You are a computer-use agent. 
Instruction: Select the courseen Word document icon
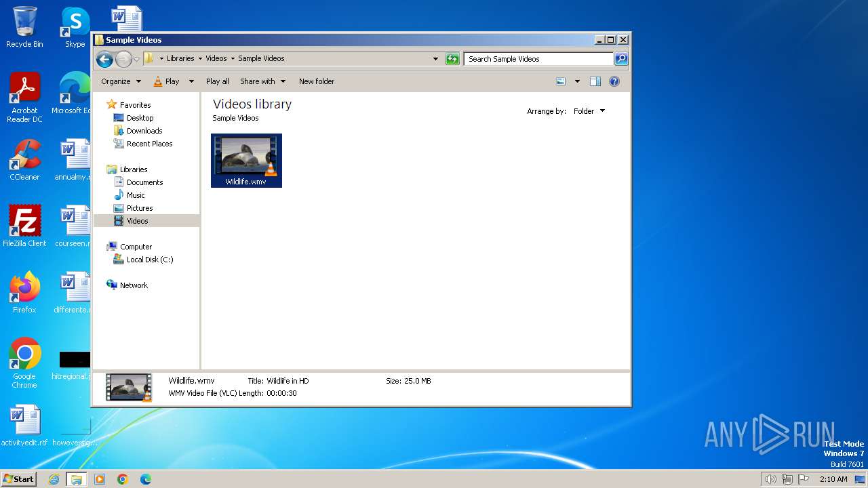coord(73,227)
